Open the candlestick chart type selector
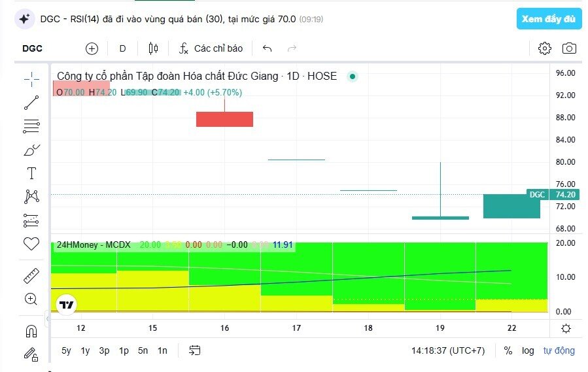This screenshot has width=588, height=372. click(x=153, y=48)
